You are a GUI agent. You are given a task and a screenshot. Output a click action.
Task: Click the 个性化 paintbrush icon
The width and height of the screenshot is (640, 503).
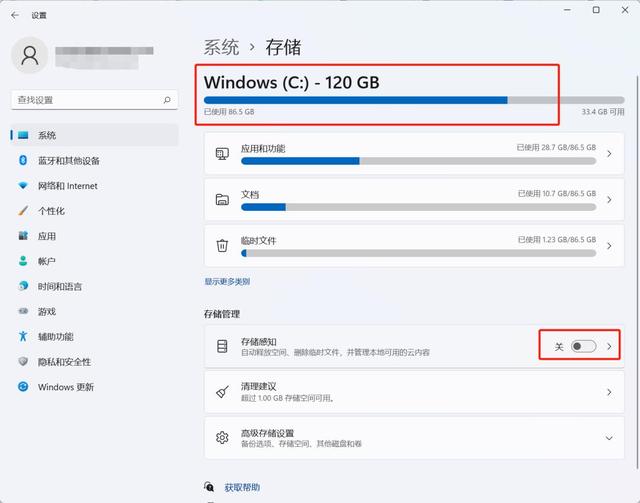click(23, 211)
